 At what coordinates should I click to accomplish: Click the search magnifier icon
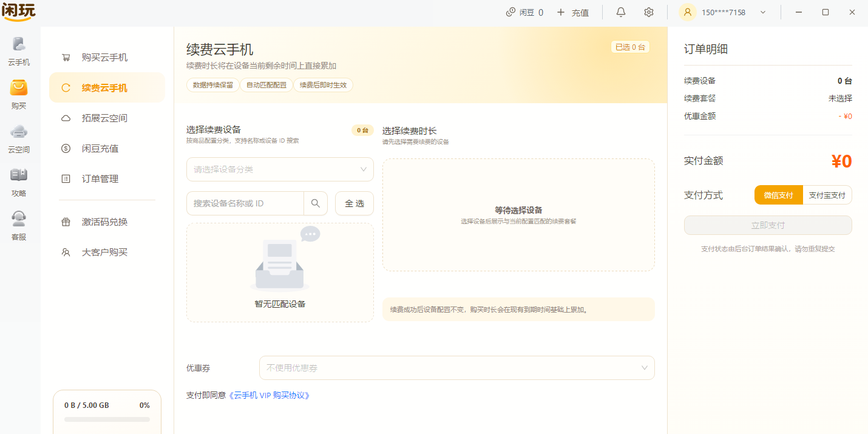[x=315, y=203]
